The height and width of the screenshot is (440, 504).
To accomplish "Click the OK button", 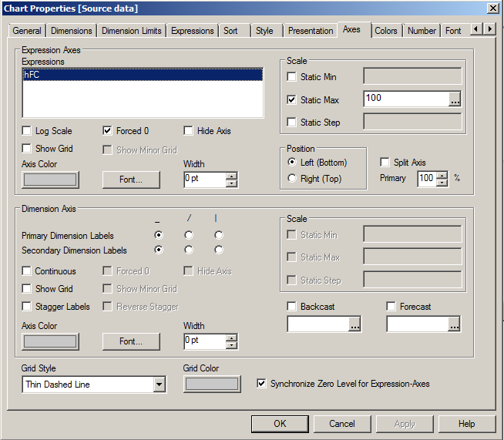I will [280, 424].
